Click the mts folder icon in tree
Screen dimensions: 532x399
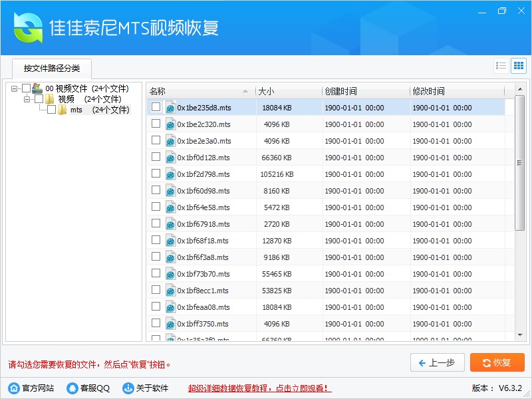(63, 110)
